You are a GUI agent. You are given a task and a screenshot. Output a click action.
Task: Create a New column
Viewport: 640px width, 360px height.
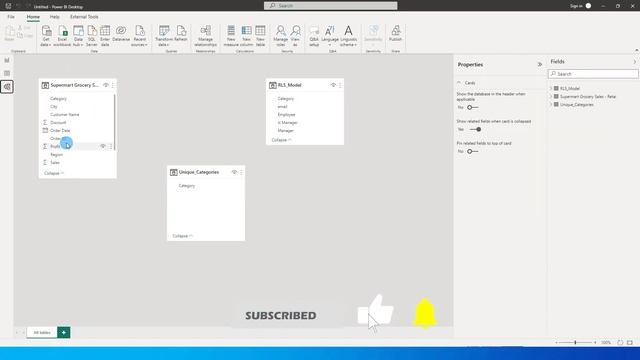[x=246, y=36]
